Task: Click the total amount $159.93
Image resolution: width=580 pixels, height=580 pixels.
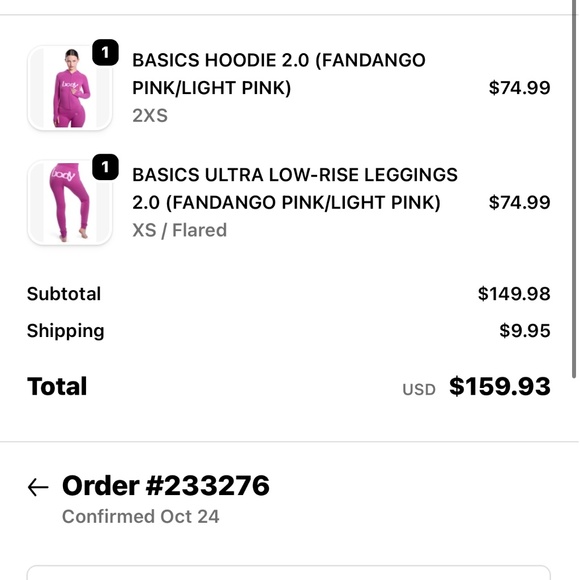Action: coord(500,387)
